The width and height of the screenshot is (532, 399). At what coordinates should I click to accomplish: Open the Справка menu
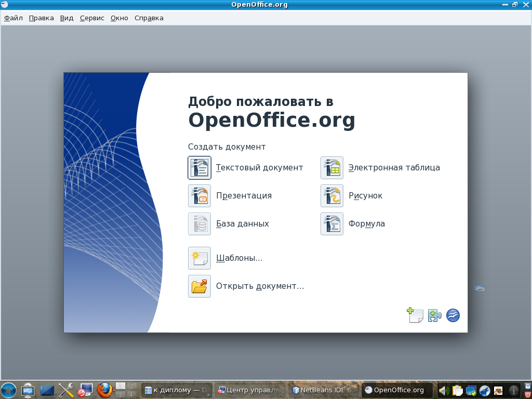(x=149, y=18)
